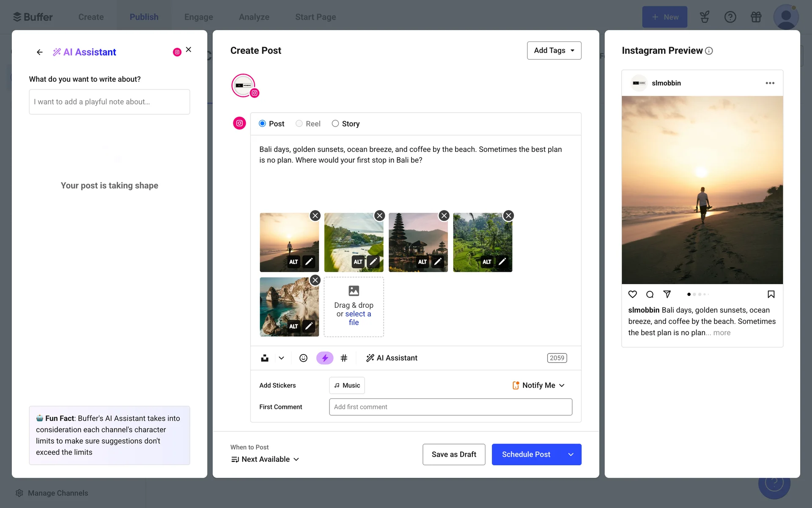This screenshot has width=812, height=508.
Task: Click Save as Draft button
Action: coord(453,454)
